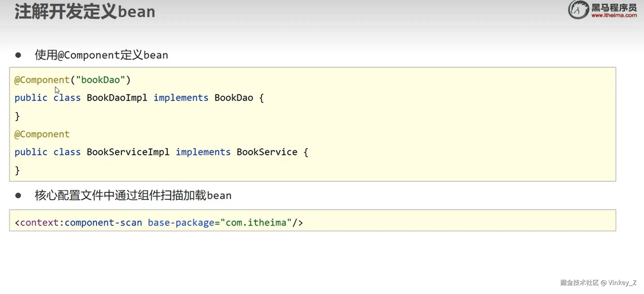Click the www.itheima.com website link

[x=614, y=16]
